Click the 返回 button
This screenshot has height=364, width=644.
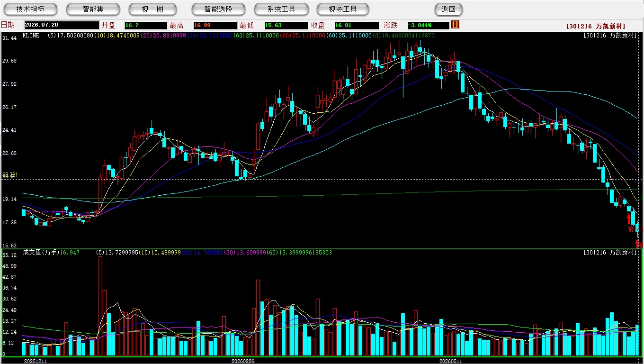tap(448, 9)
